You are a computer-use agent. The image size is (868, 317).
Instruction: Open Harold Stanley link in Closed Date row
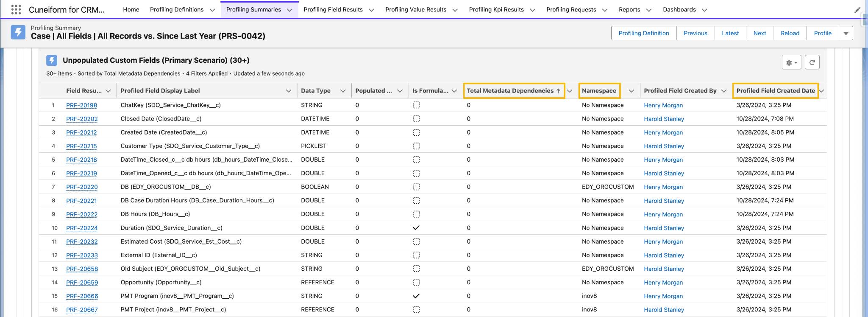click(664, 119)
